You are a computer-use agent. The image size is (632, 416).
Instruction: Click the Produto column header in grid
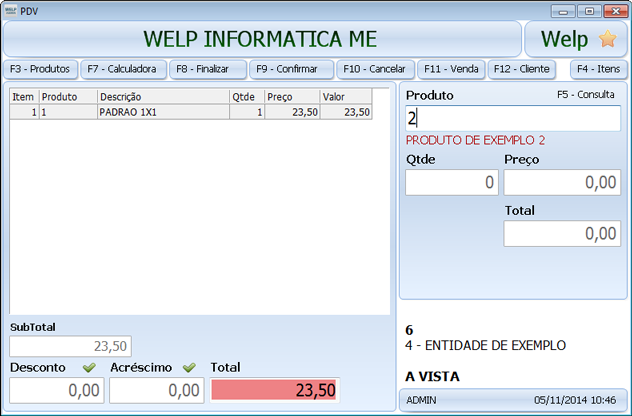click(x=68, y=97)
